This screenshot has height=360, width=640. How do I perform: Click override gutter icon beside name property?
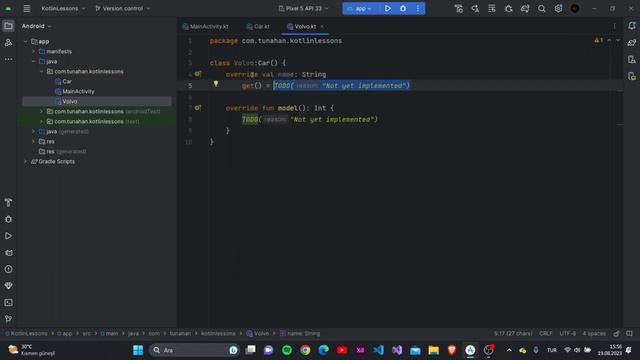198,74
